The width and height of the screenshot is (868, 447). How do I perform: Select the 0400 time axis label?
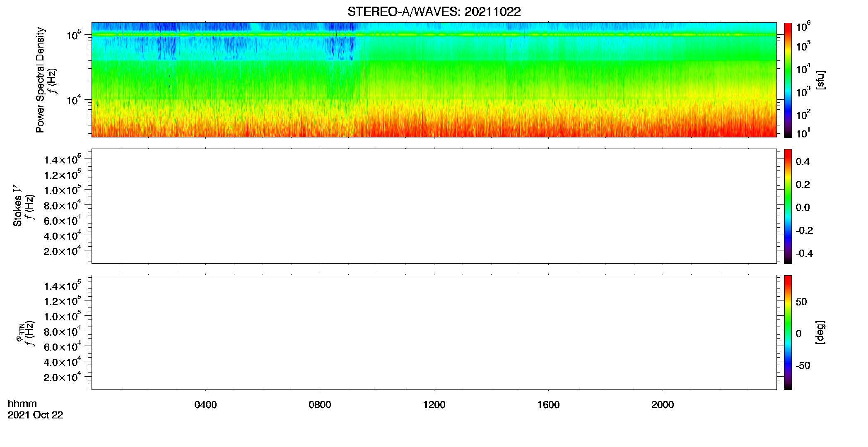click(x=205, y=405)
